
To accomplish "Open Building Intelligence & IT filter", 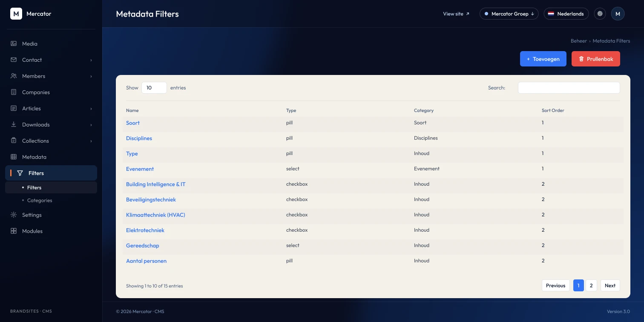I will pos(156,184).
